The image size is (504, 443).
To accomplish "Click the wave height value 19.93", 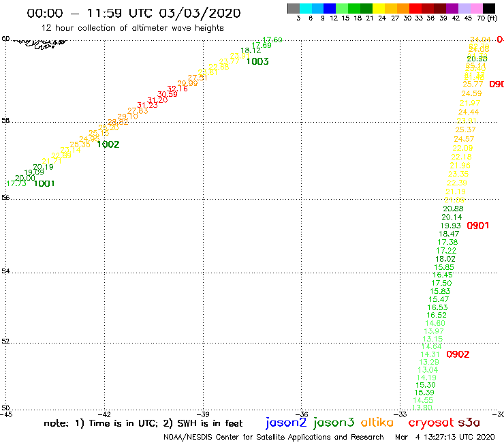I will (x=451, y=226).
